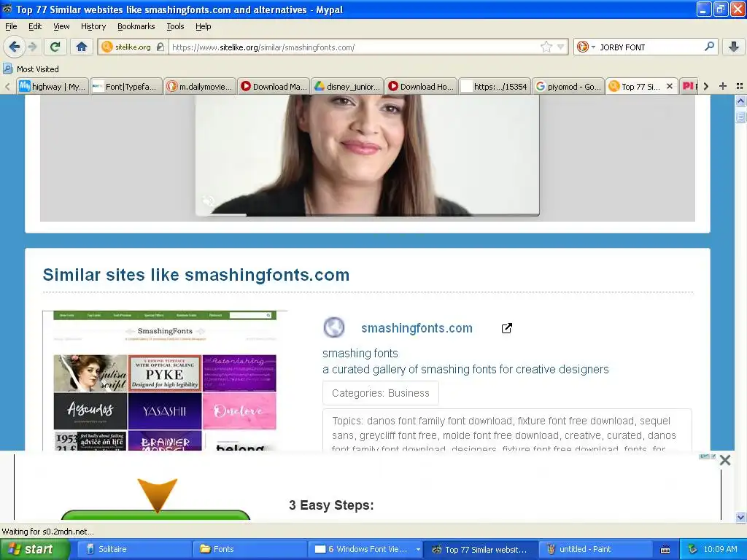The image size is (747, 560).
Task: Open the Most Visited bookmarks folder
Action: click(x=31, y=69)
